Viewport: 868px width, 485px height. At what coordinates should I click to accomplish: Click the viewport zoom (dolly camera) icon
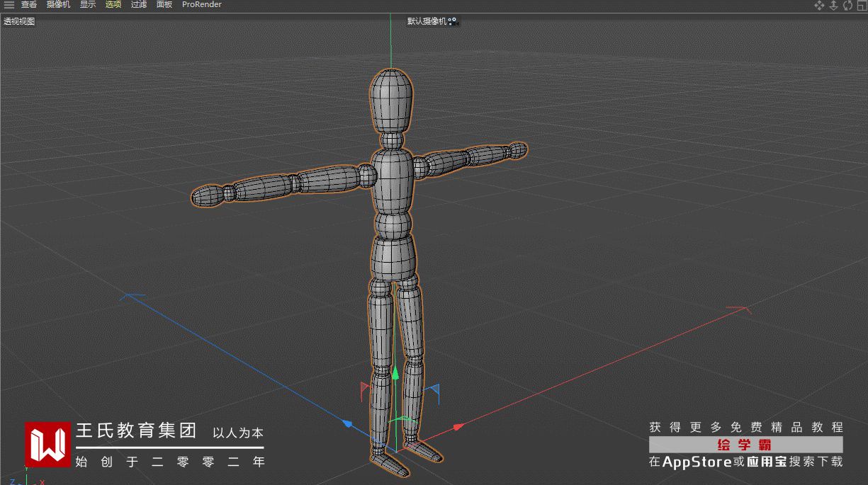point(833,5)
